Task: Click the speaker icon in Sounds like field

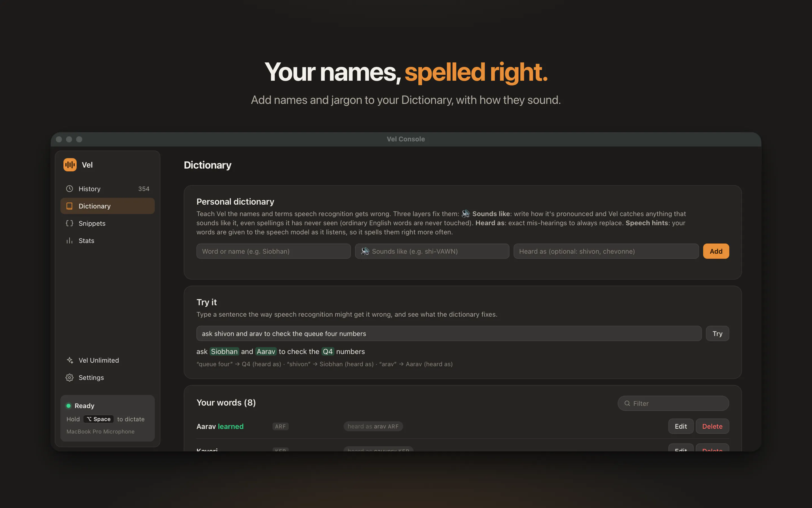Action: pyautogui.click(x=365, y=251)
